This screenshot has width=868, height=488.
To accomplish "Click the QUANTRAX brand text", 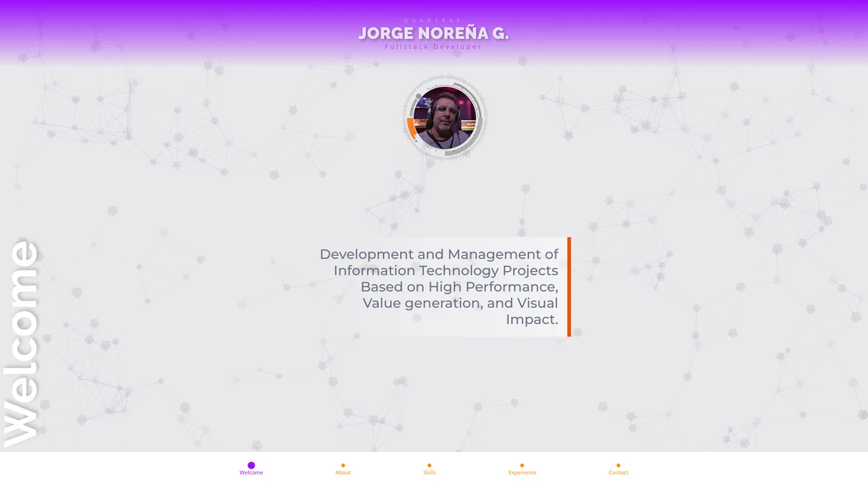I will 433,20.
